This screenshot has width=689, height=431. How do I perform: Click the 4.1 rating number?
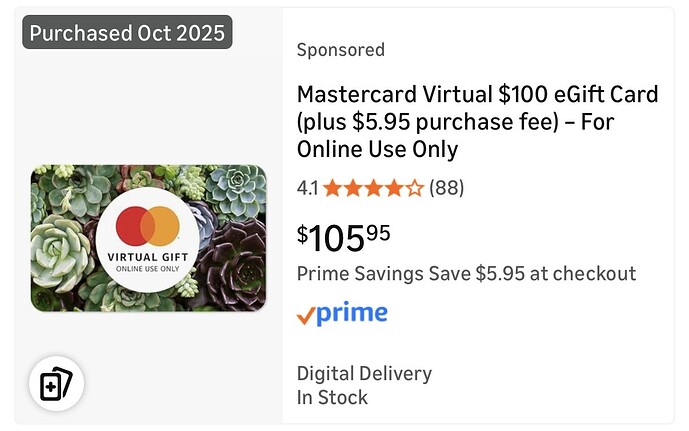click(x=307, y=187)
